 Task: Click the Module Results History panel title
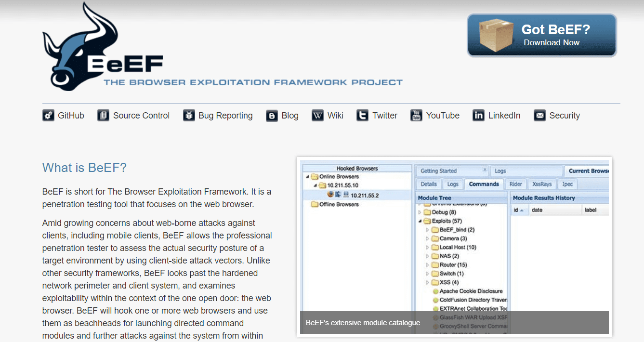[544, 198]
